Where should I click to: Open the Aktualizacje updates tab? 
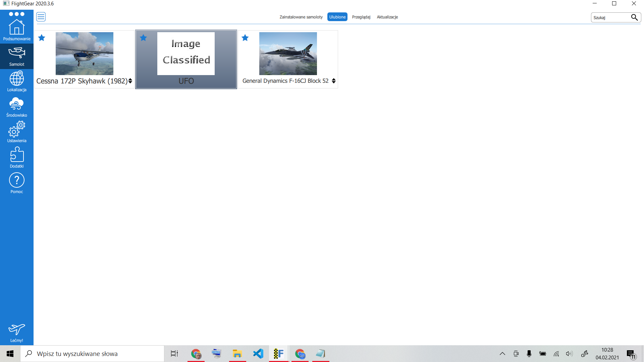pos(387,17)
